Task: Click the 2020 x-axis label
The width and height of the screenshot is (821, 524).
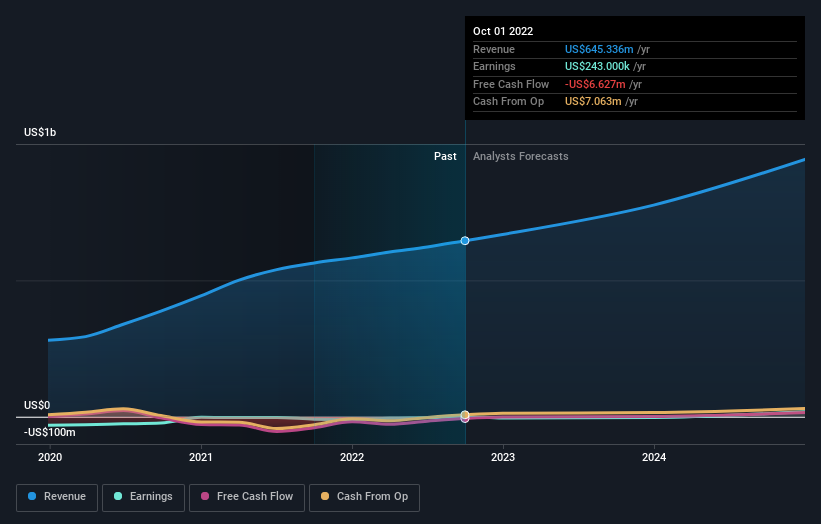Action: (50, 457)
